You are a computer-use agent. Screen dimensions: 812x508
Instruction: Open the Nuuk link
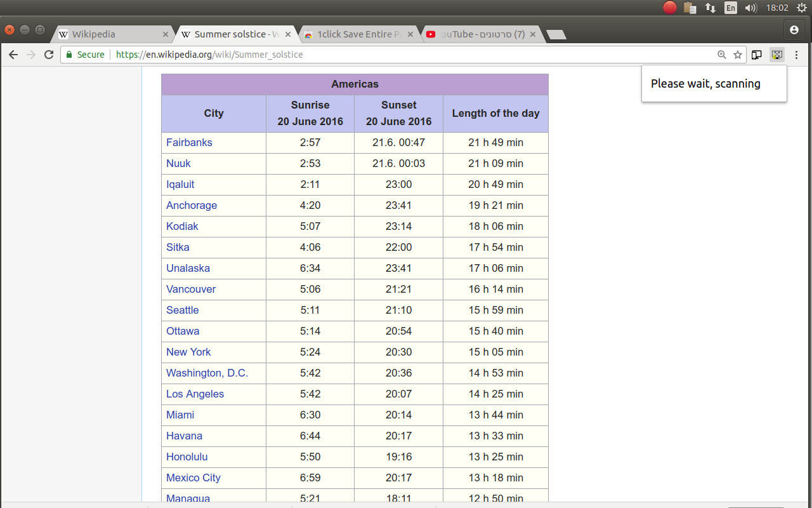pyautogui.click(x=178, y=163)
